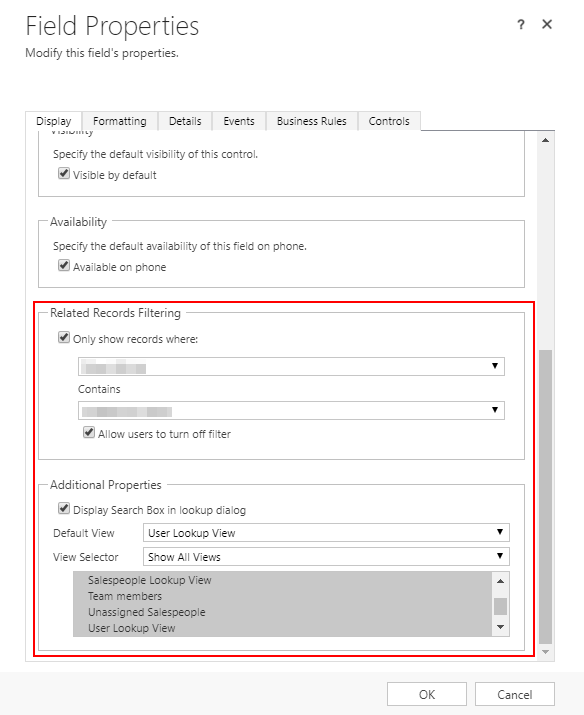The image size is (584, 715).
Task: Switch to the Formatting tab
Action: pos(120,121)
